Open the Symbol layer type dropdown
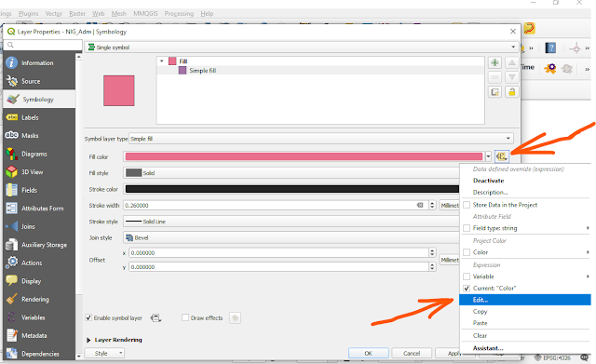 (x=321, y=139)
